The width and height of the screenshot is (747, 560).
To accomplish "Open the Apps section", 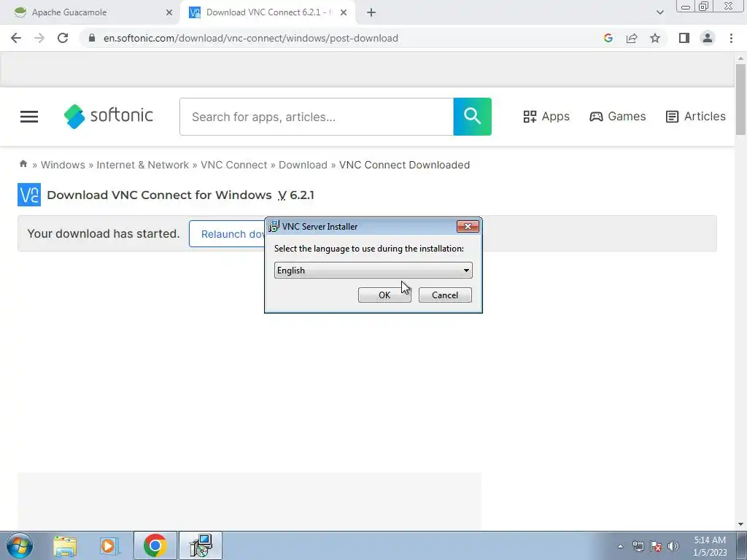I will coord(546,116).
